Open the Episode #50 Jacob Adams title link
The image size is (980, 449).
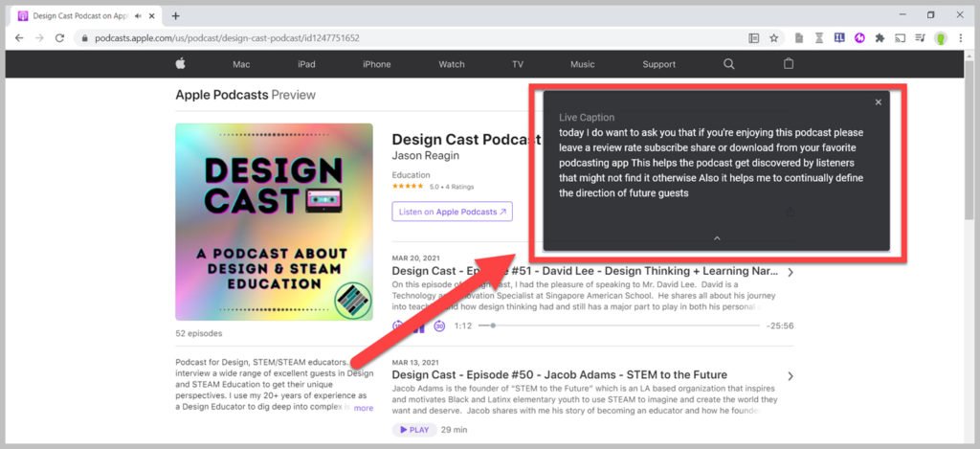point(559,375)
